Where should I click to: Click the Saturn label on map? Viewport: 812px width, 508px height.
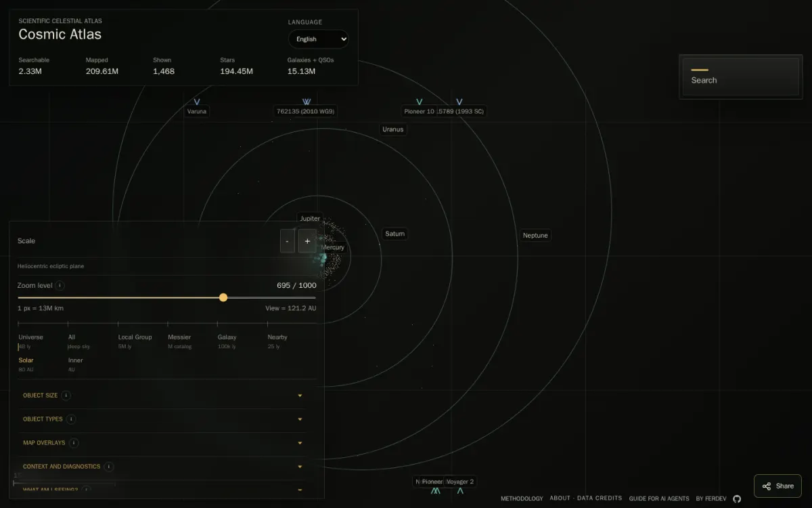[x=395, y=234]
